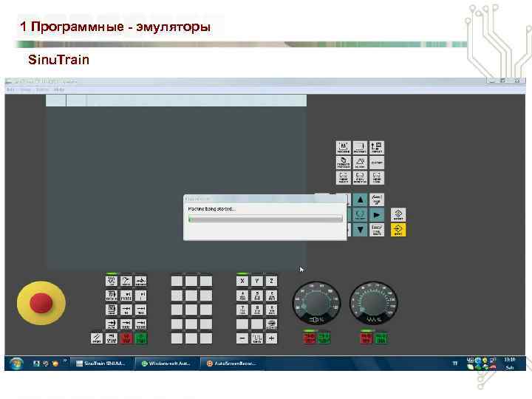Click the red CYCLE STOP key
The image size is (532, 399).
pyautogui.click(x=126, y=338)
